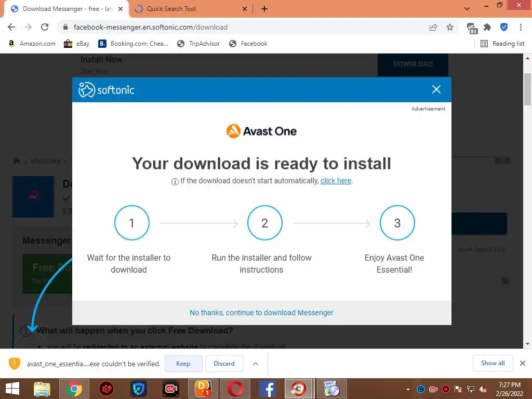Expand download item options chevron
Screen dimensions: 532x399
256,363
